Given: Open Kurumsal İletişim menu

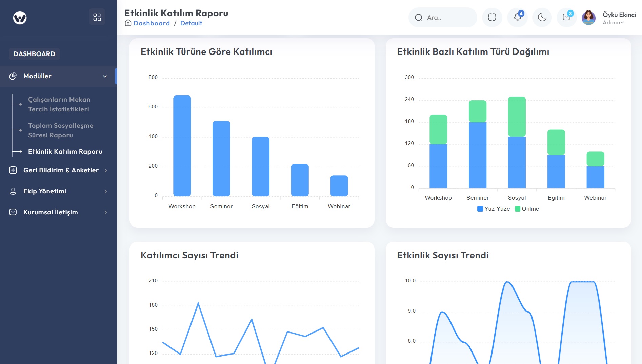Looking at the screenshot, I should point(58,212).
